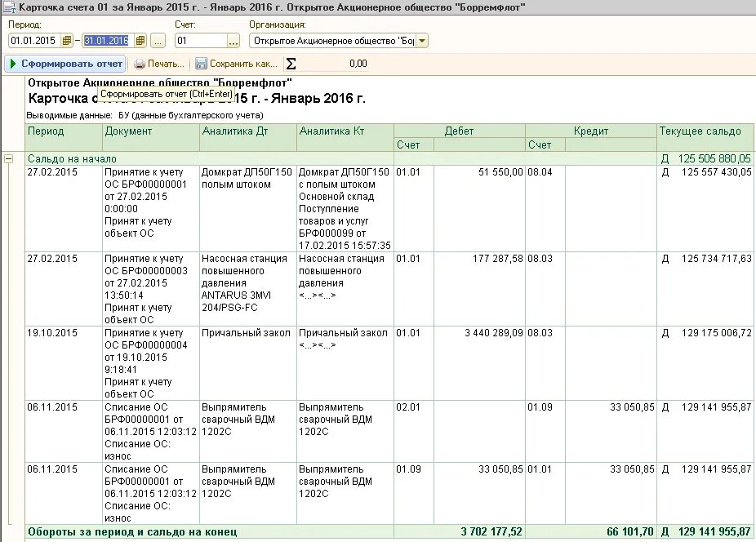
Task: Click the Период column header
Action: (x=64, y=137)
